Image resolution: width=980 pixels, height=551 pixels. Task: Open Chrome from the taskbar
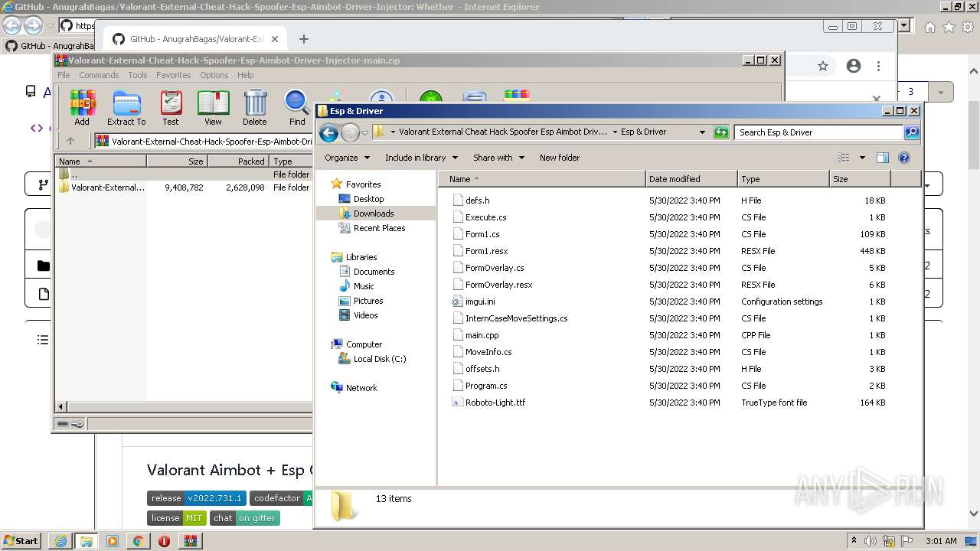click(138, 541)
